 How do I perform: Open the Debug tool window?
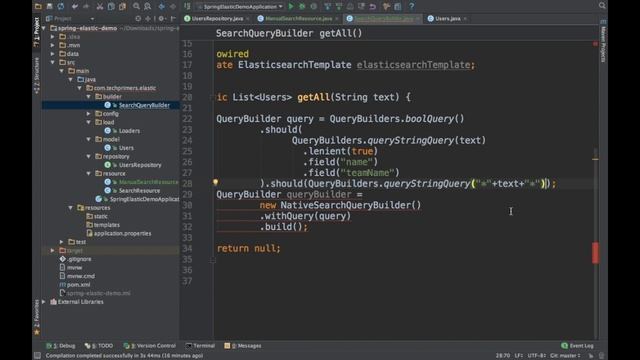pos(61,346)
